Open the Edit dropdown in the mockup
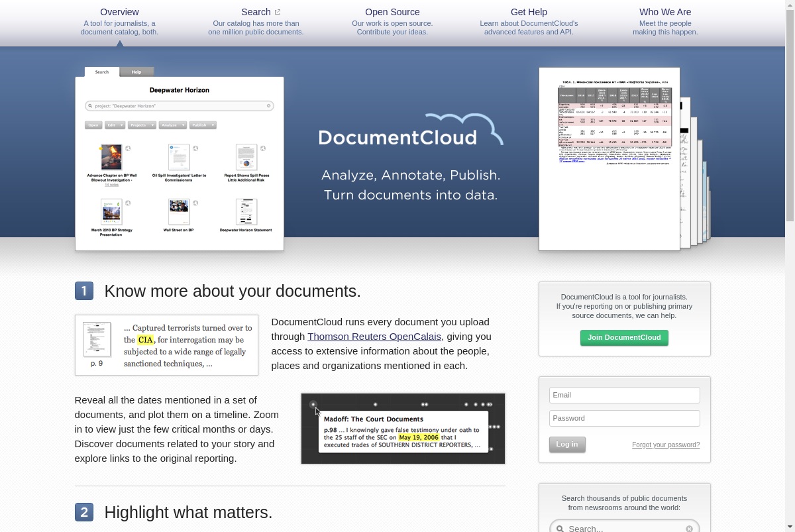The image size is (795, 532). 115,125
